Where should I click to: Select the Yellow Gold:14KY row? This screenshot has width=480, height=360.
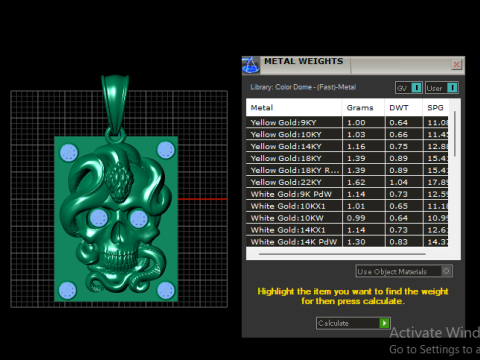click(347, 146)
